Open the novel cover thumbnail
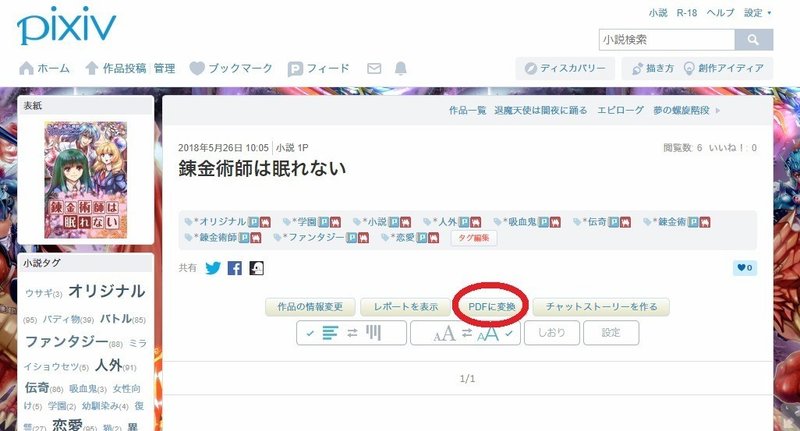Screen dimensions: 800x431 tap(86, 180)
